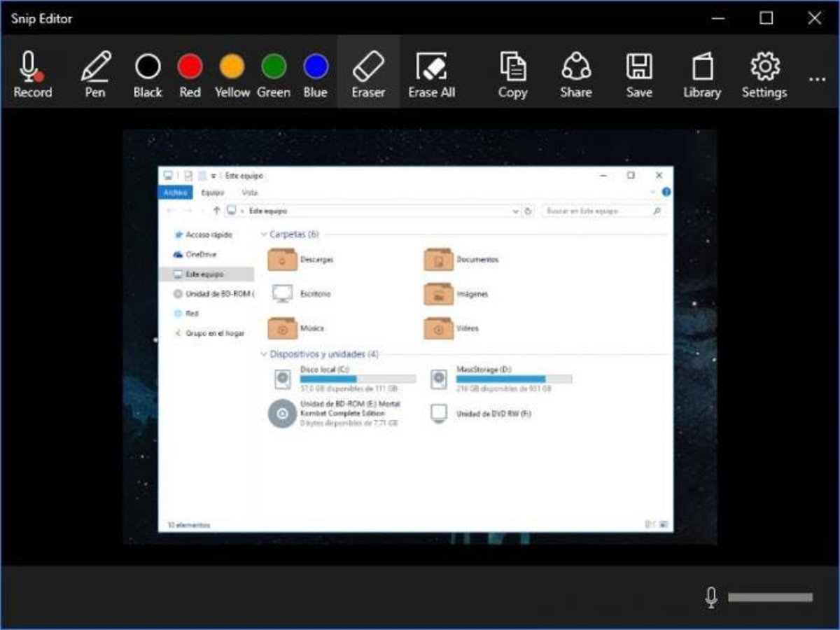The width and height of the screenshot is (840, 630).
Task: Clear all ink with Erase All
Action: point(432,74)
